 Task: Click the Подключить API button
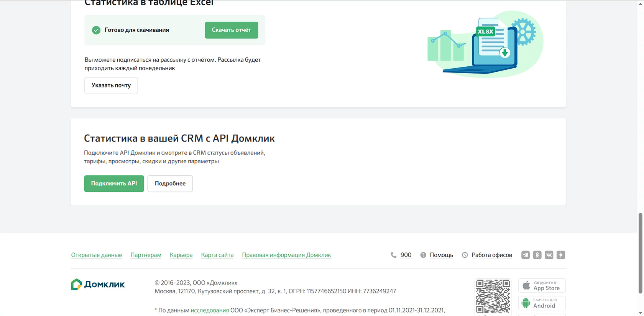point(114,184)
